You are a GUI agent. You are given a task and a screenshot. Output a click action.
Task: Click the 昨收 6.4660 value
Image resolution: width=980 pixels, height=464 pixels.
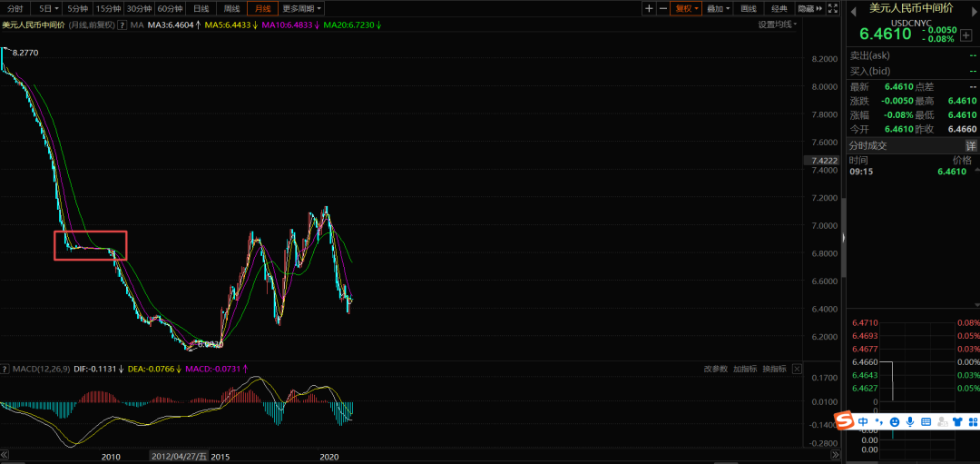coord(961,130)
